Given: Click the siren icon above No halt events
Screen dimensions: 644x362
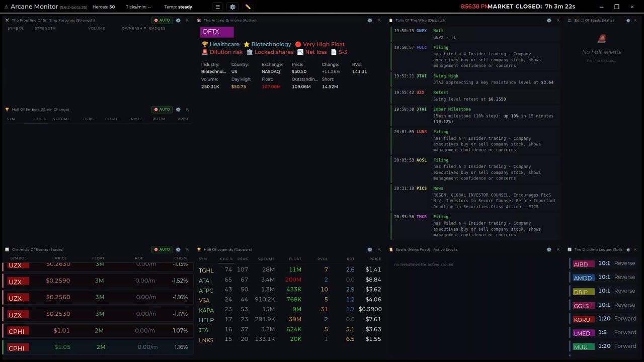Looking at the screenshot, I should click(601, 39).
